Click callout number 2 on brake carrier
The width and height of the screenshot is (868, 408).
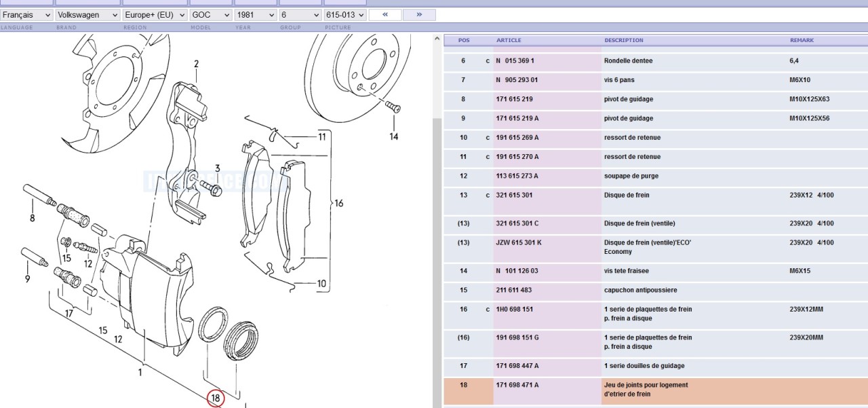tap(196, 64)
